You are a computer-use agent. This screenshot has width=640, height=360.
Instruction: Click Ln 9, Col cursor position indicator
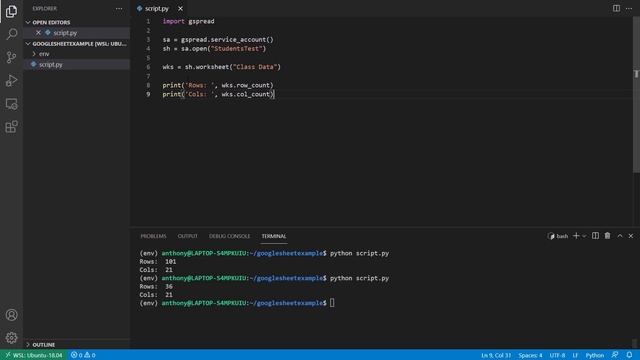tap(496, 355)
